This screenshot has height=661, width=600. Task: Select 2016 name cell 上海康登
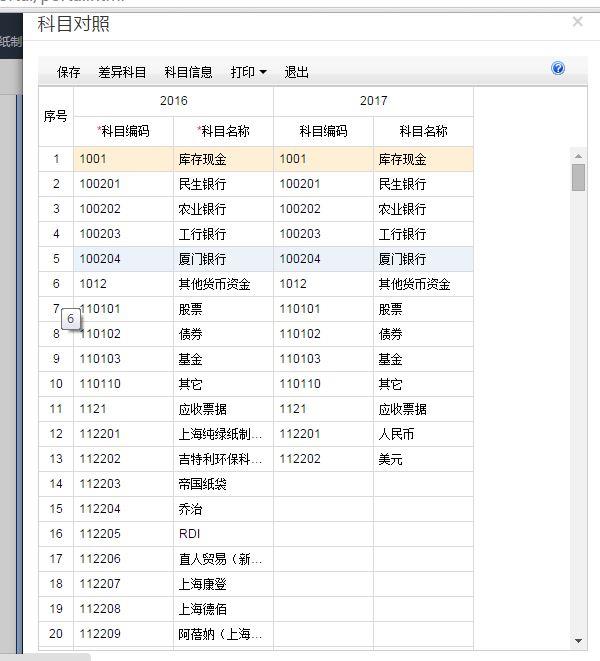223,584
